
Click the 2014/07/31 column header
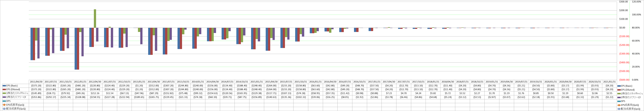point(227,82)
